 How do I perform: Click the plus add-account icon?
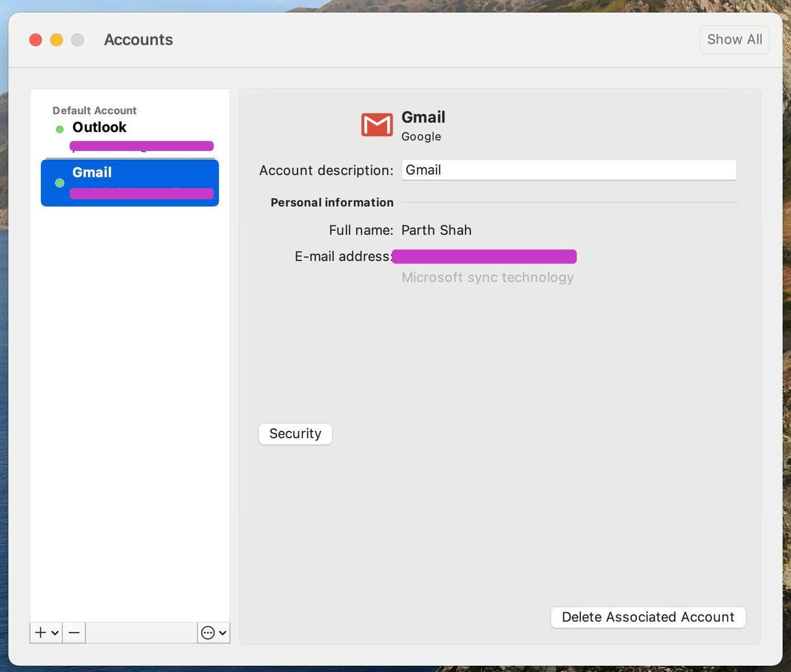[x=40, y=633]
